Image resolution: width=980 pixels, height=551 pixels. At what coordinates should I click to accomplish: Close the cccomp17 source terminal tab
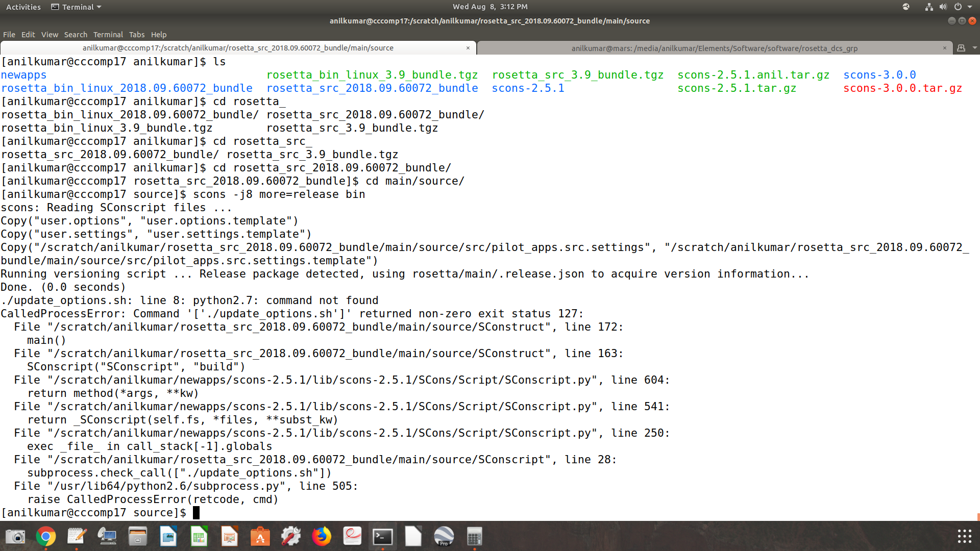(468, 48)
